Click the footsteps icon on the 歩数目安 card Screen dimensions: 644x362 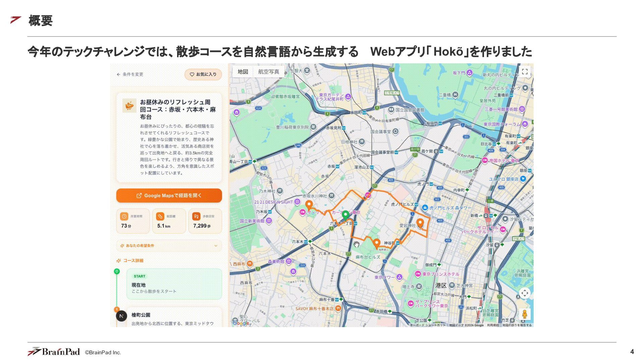click(x=196, y=217)
